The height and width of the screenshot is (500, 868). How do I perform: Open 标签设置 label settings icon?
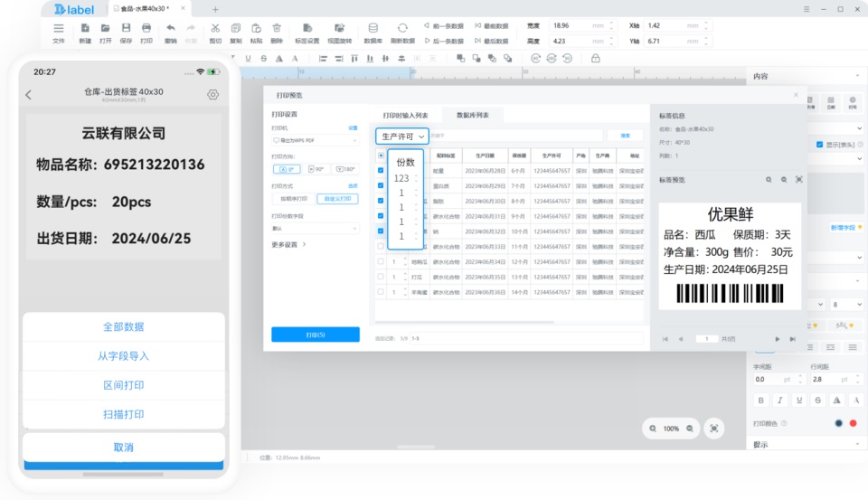(307, 28)
